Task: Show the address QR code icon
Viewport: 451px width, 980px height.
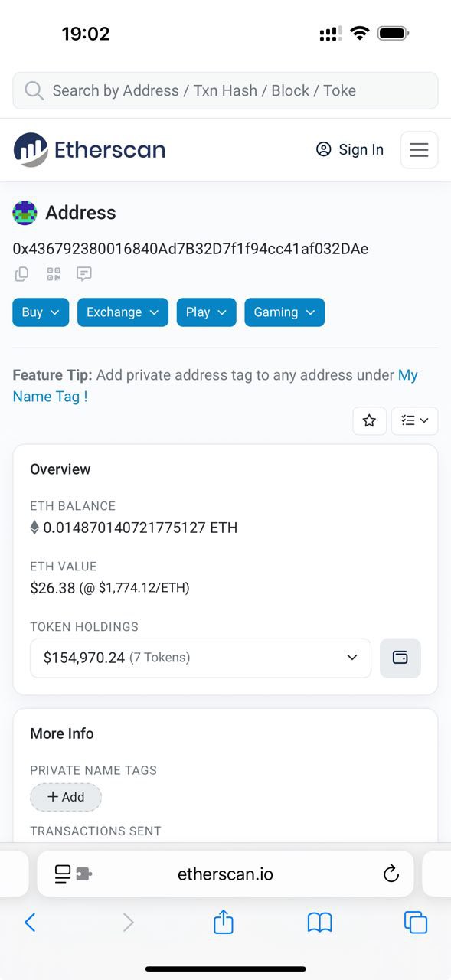Action: pyautogui.click(x=53, y=273)
